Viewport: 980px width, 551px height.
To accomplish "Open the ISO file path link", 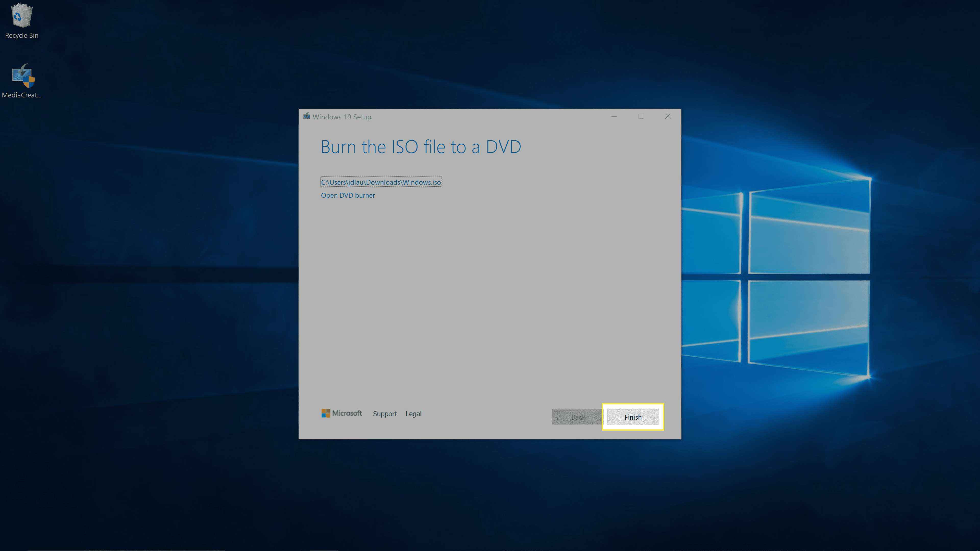I will (x=380, y=182).
